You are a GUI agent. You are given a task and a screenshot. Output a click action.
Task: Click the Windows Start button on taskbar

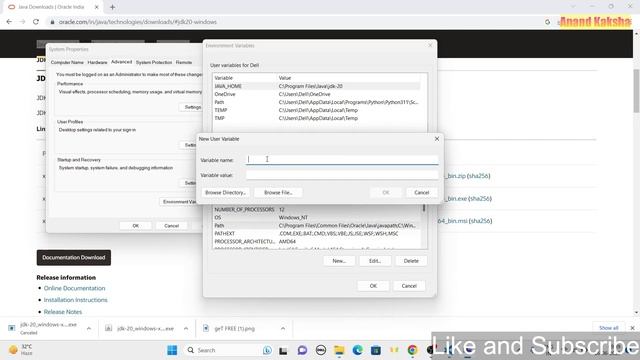172,350
